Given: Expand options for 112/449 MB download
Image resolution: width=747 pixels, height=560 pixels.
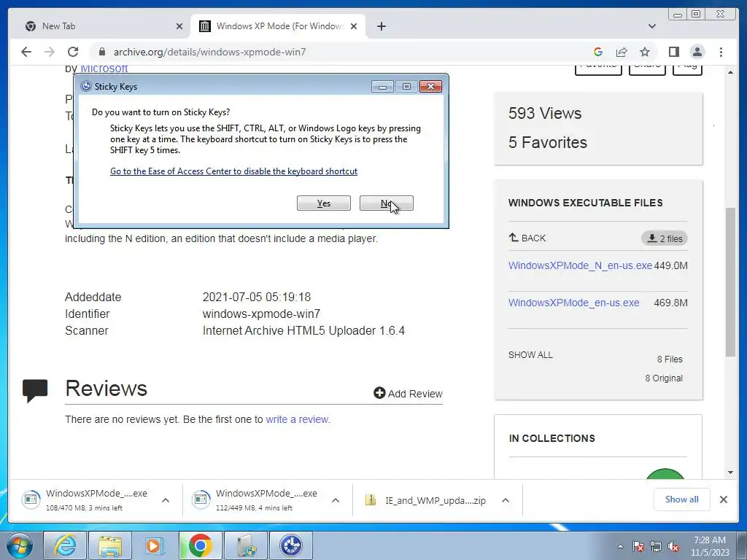Looking at the screenshot, I should pos(336,500).
